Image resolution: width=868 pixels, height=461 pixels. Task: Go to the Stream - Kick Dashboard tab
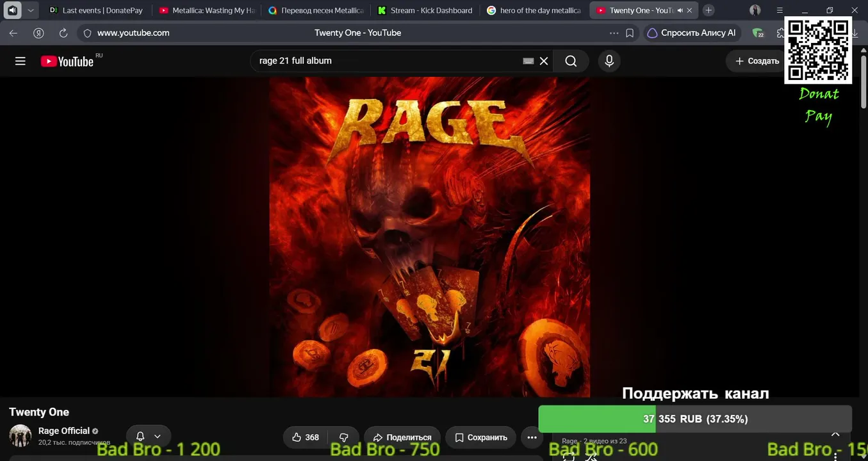coord(425,10)
